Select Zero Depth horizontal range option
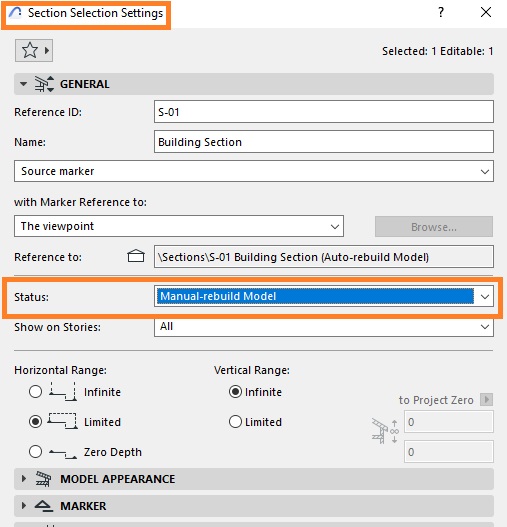 click(35, 452)
